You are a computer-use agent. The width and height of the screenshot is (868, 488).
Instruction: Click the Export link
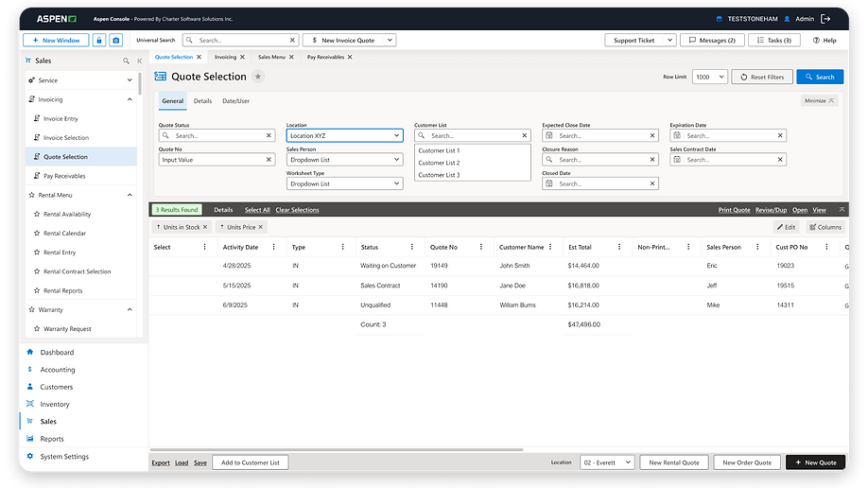point(161,463)
